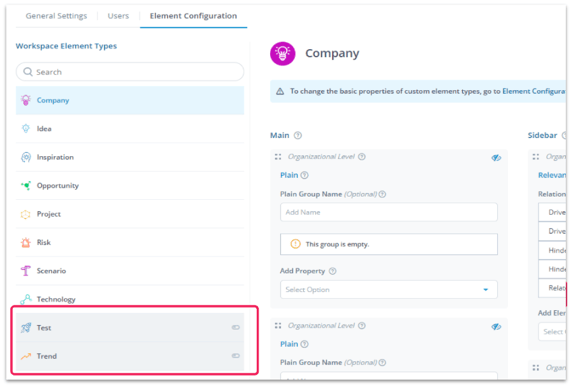Open the Scenario element type icon
The height and width of the screenshot is (389, 574).
[x=26, y=271]
